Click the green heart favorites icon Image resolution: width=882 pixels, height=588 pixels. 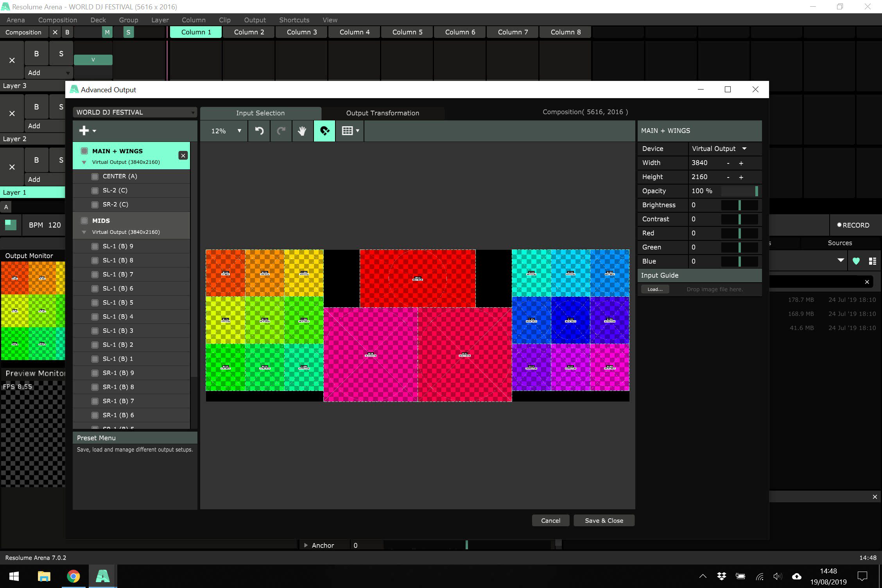(856, 261)
